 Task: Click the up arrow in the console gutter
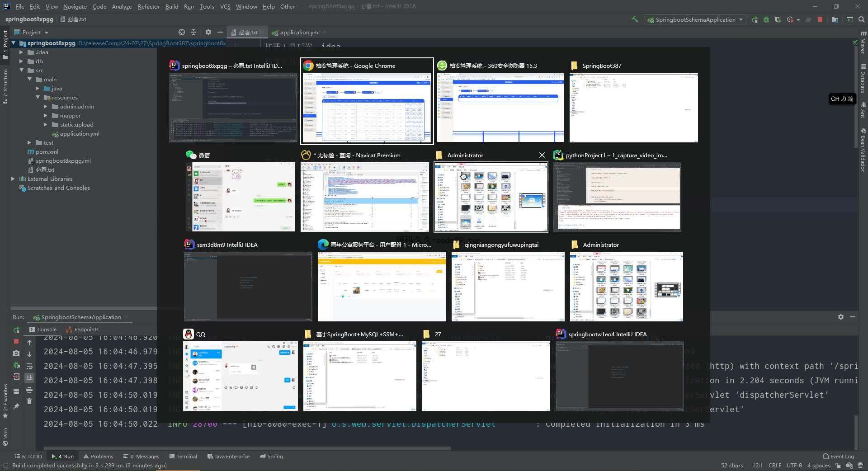(x=29, y=343)
